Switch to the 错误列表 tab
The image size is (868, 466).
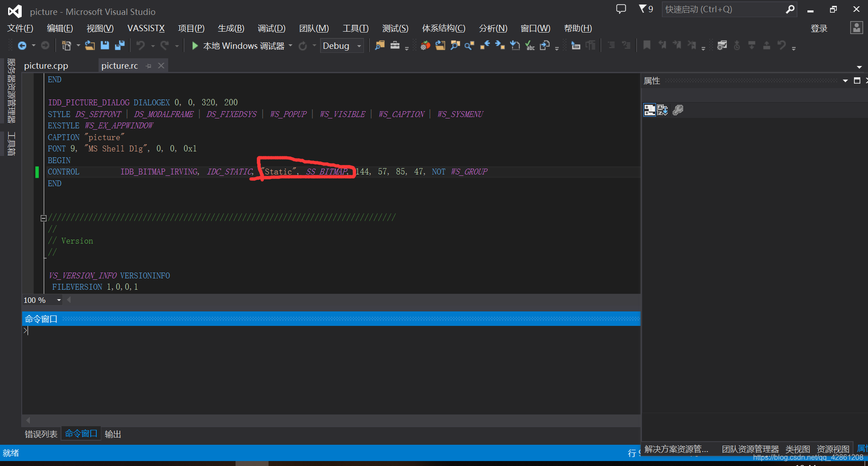click(x=41, y=434)
